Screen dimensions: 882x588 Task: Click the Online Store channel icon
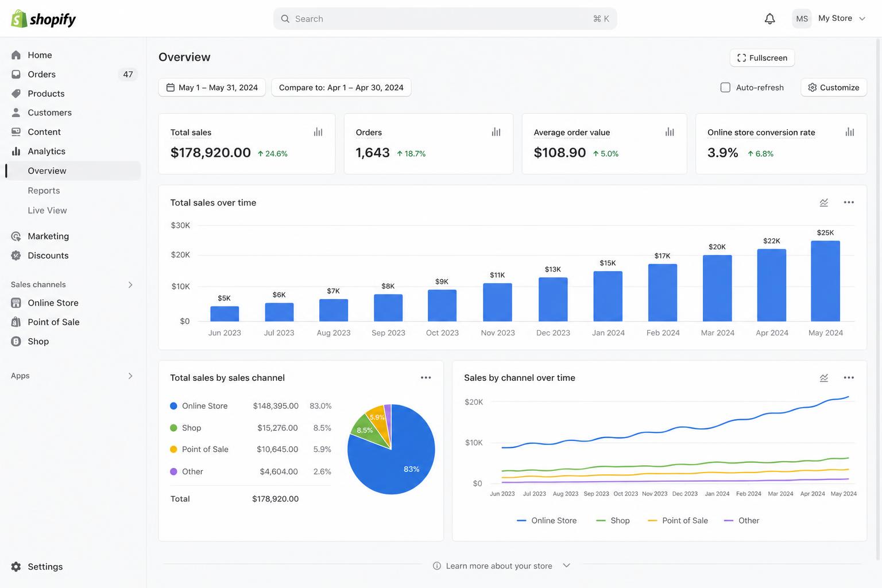click(16, 303)
